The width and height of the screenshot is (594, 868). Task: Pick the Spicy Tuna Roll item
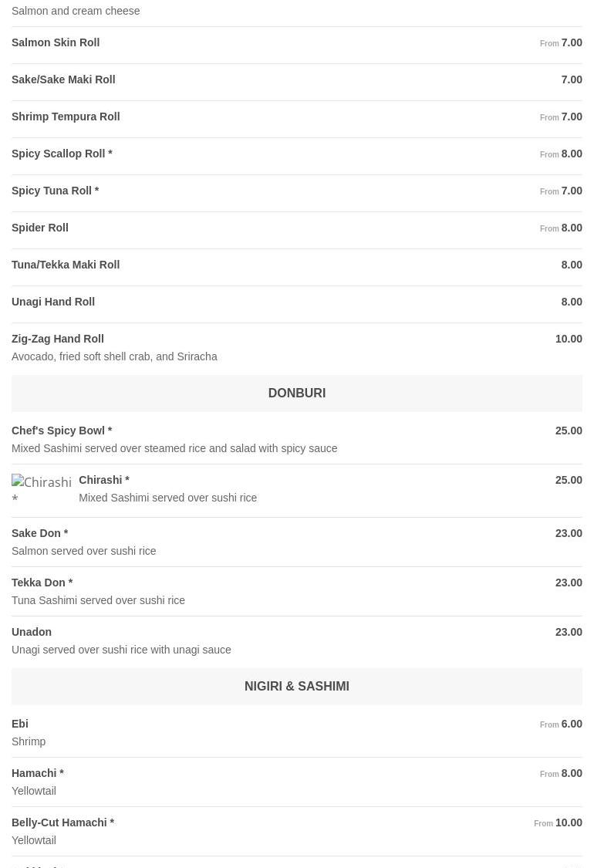pyautogui.click(x=297, y=191)
